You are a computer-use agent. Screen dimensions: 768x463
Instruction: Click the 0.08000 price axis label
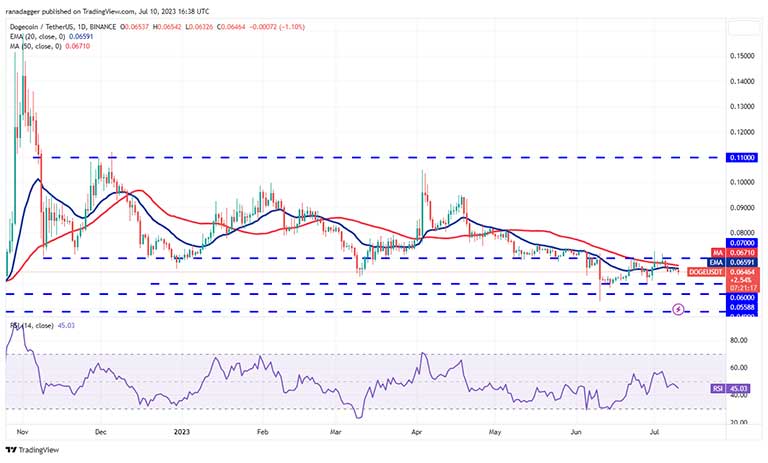click(742, 233)
